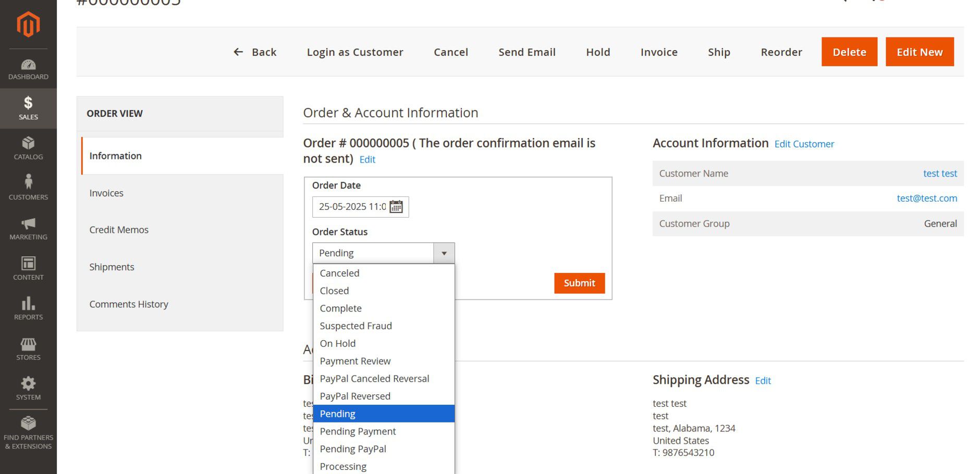980x474 pixels.
Task: Click the Magento logo icon
Action: (28, 24)
